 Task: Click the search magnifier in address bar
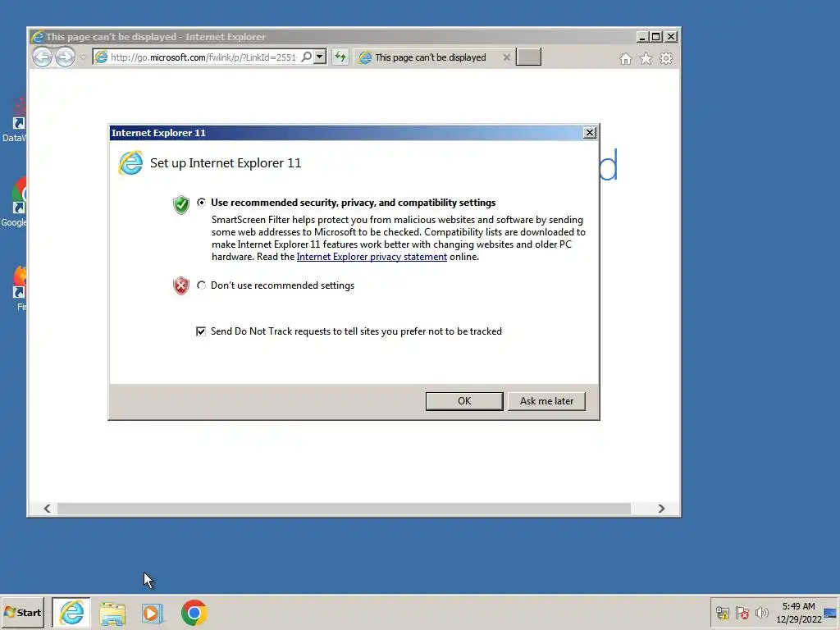[307, 57]
